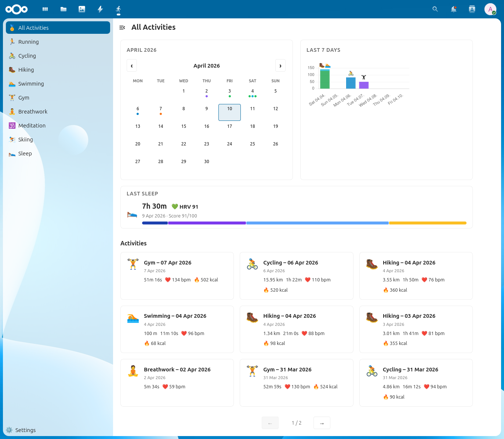The image size is (504, 439).
Task: Open the Files app from the top bar
Action: point(63,9)
